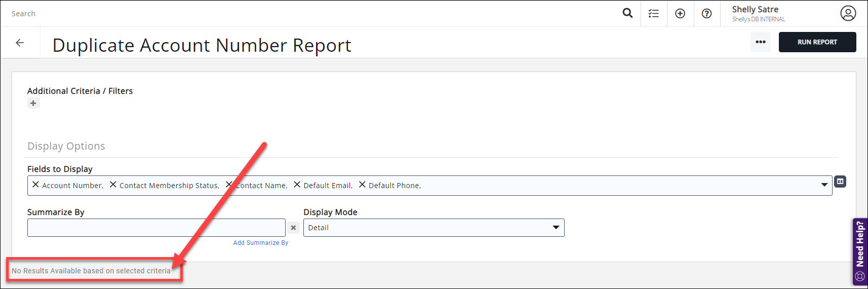Clear the Summarize By field
Screen dimensions: 868x289
(x=293, y=228)
